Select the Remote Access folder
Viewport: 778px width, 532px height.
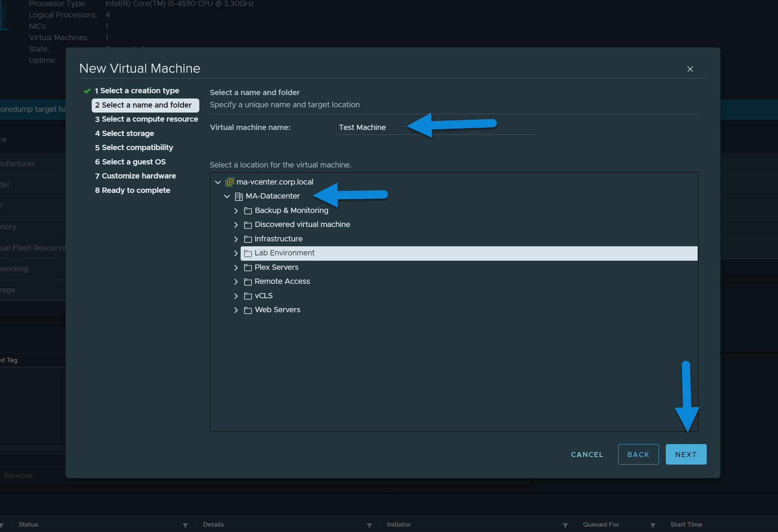click(282, 281)
